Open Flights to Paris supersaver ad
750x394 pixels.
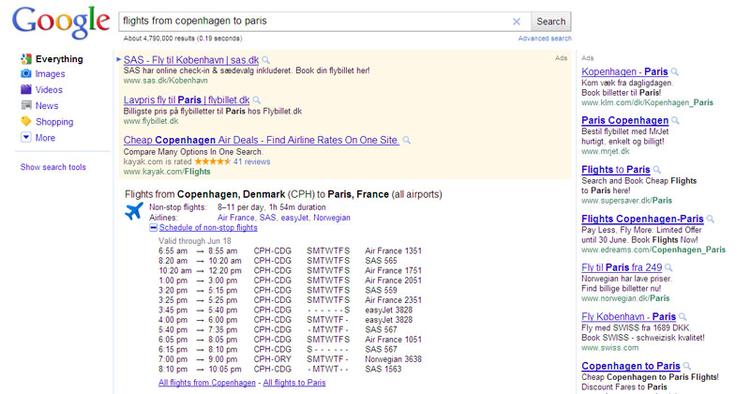pos(616,170)
